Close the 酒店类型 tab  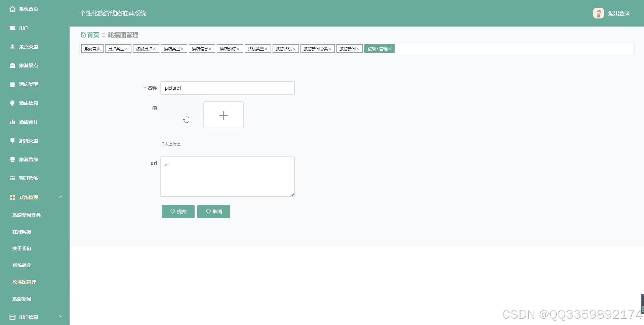tap(182, 49)
